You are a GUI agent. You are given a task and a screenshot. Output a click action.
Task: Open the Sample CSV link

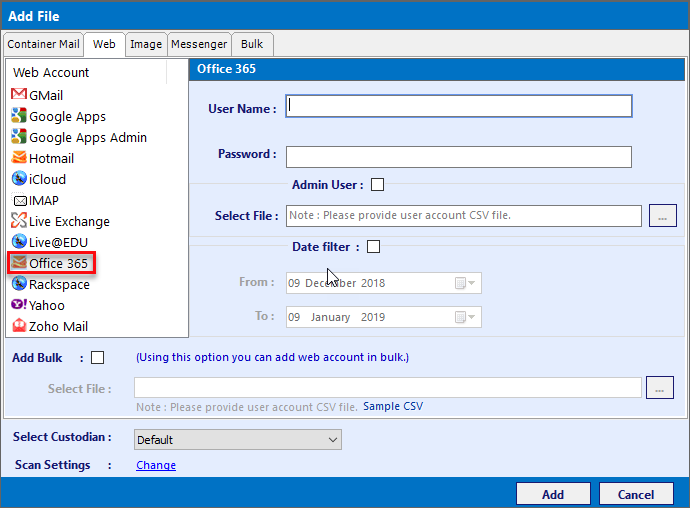coord(393,406)
